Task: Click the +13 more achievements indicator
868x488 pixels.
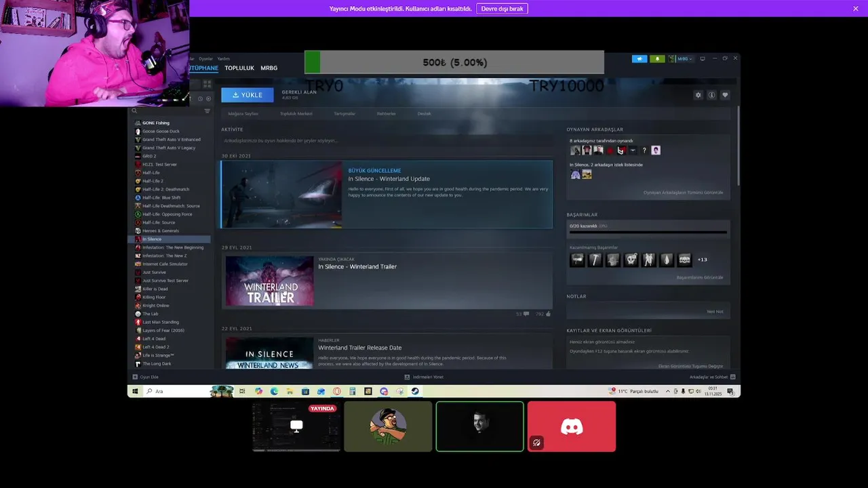Action: click(703, 260)
